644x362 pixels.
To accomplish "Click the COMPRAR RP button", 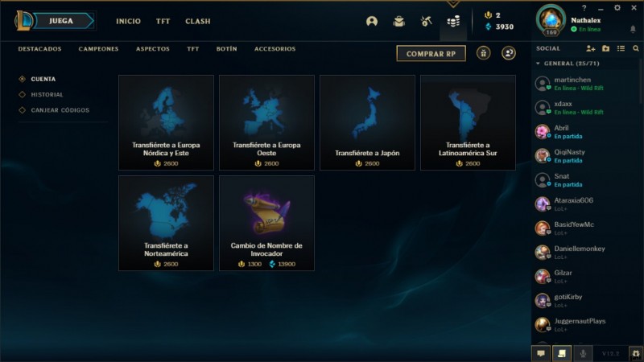I will pyautogui.click(x=431, y=53).
